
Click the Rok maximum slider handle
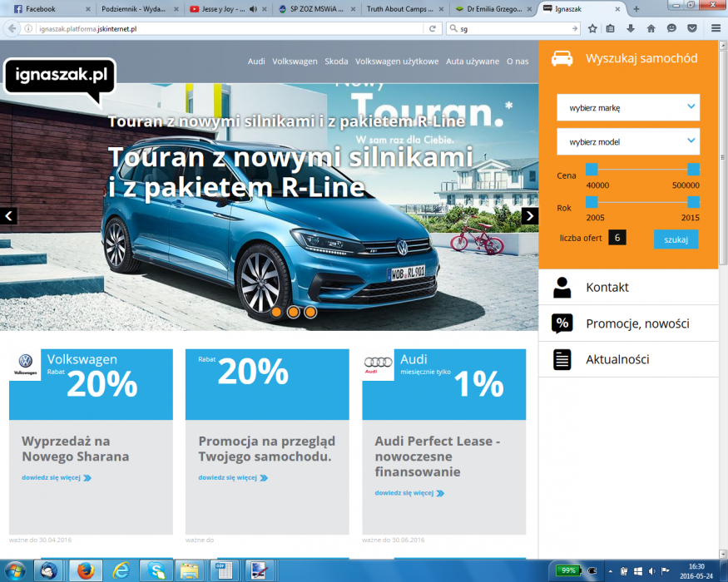point(693,201)
